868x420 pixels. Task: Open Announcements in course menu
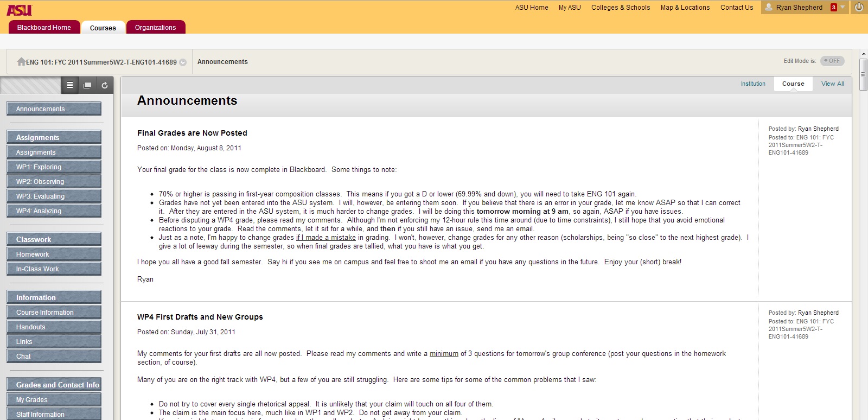pos(54,109)
